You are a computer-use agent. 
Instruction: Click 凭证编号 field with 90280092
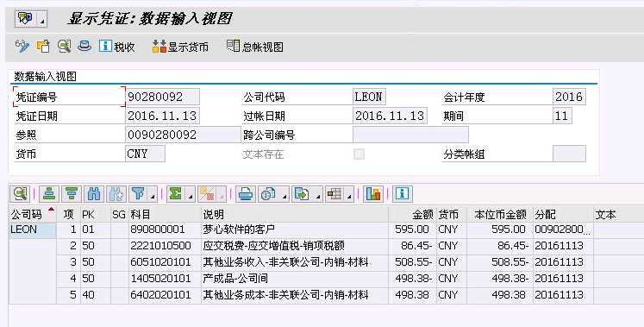click(163, 97)
